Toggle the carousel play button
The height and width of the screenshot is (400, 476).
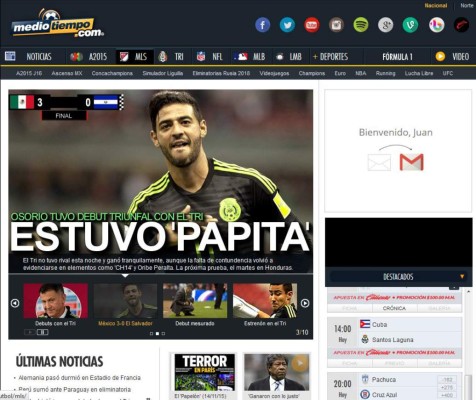30,332
